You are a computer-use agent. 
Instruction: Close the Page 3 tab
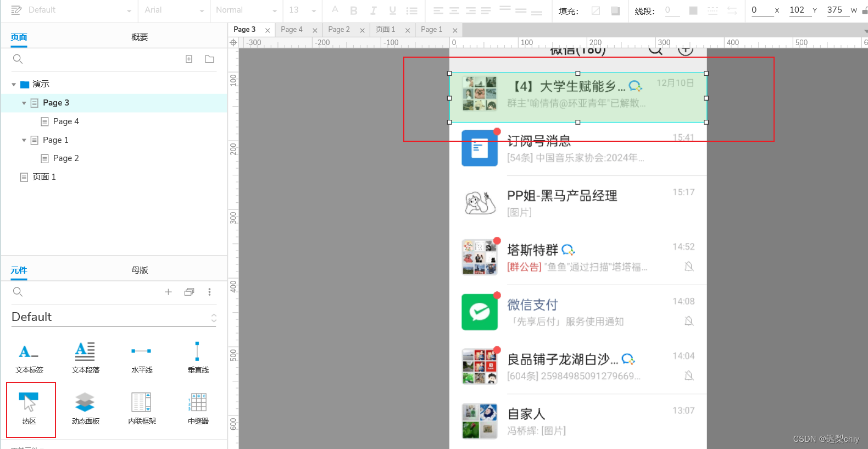point(268,30)
